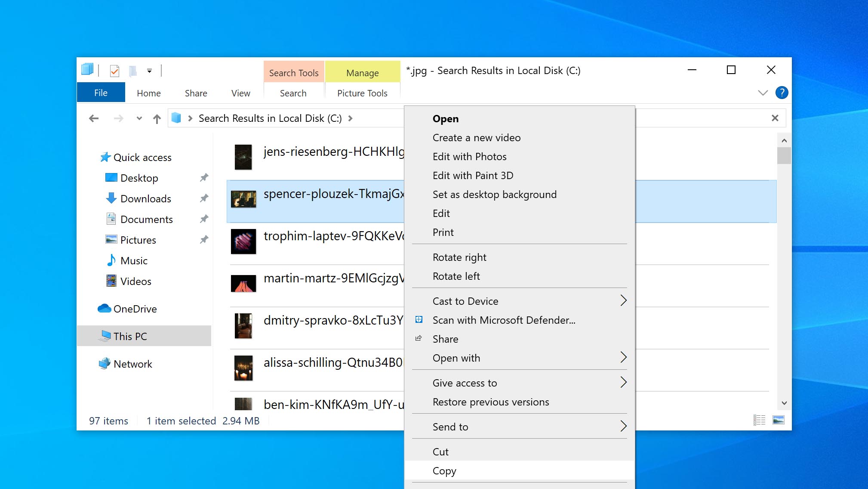Image resolution: width=868 pixels, height=489 pixels.
Task: Select the Share icon in the context menu
Action: point(418,339)
